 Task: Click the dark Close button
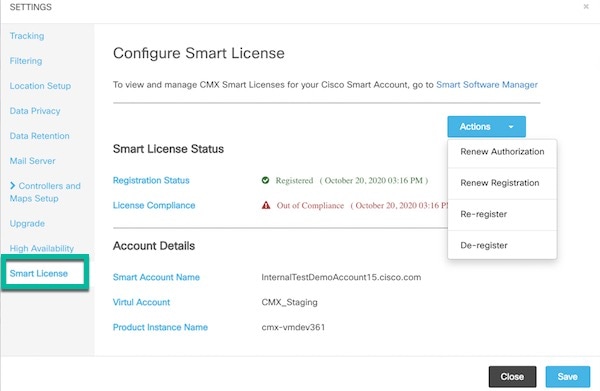click(x=512, y=377)
